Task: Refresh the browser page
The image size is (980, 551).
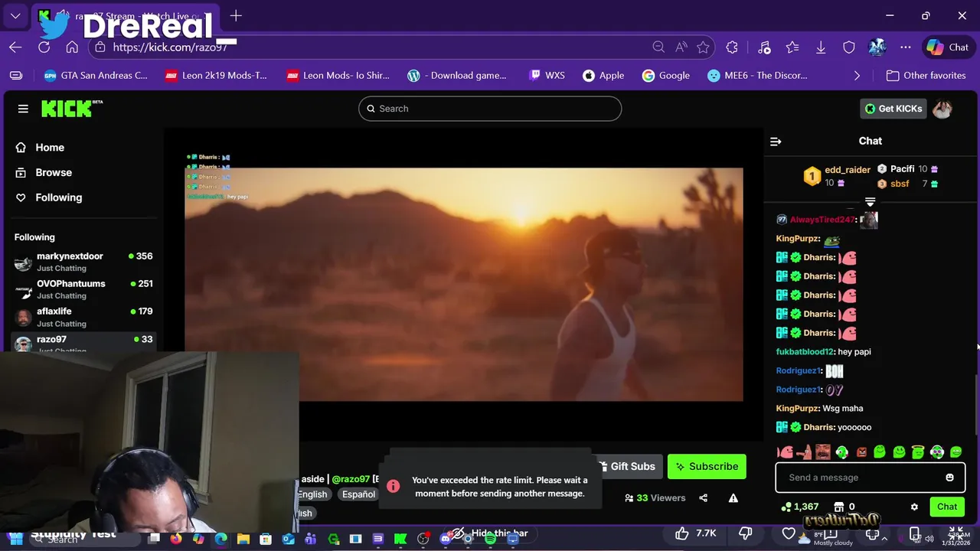Action: click(44, 47)
